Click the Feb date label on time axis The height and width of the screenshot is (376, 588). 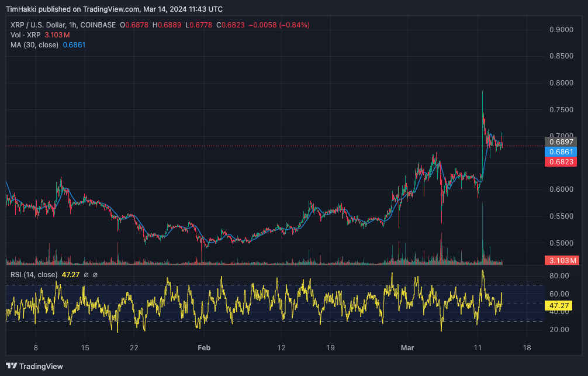[x=204, y=348]
